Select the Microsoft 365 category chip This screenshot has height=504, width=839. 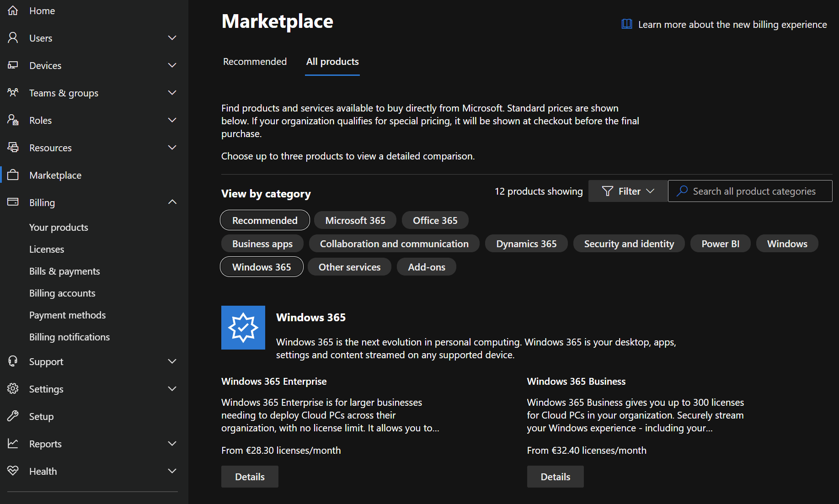click(x=355, y=220)
